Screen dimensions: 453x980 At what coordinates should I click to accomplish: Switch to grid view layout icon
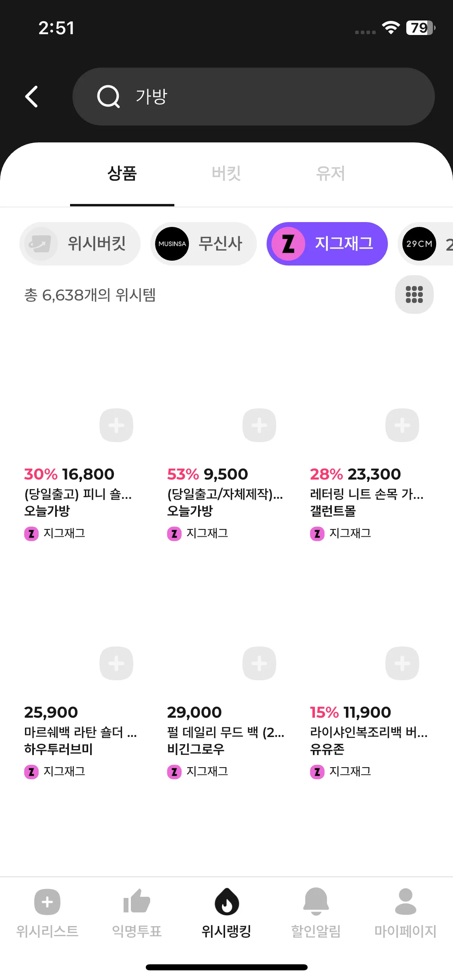coord(414,294)
